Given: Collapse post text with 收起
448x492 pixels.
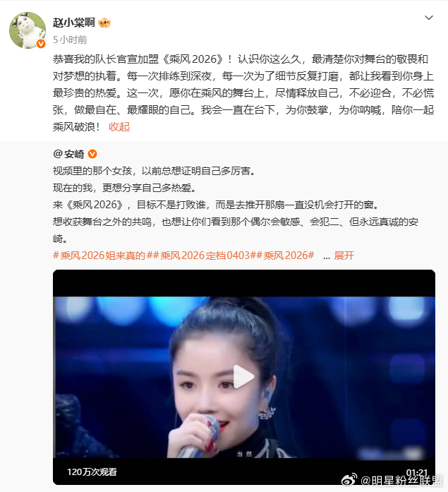Looking at the screenshot, I should click(119, 127).
